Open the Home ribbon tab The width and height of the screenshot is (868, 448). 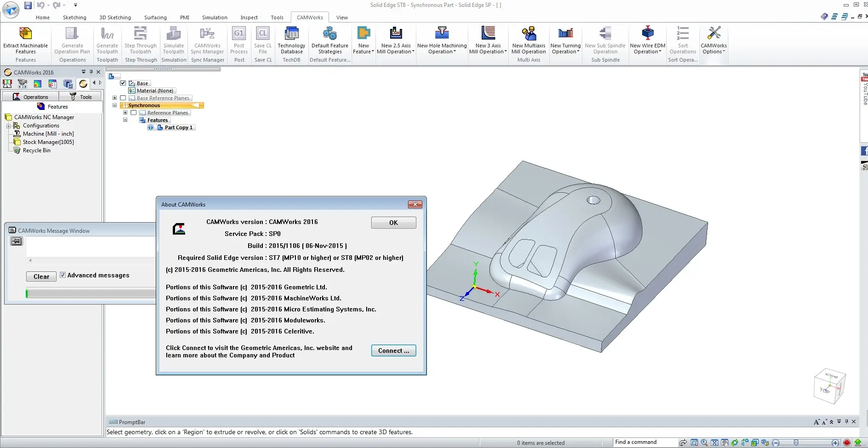click(43, 17)
